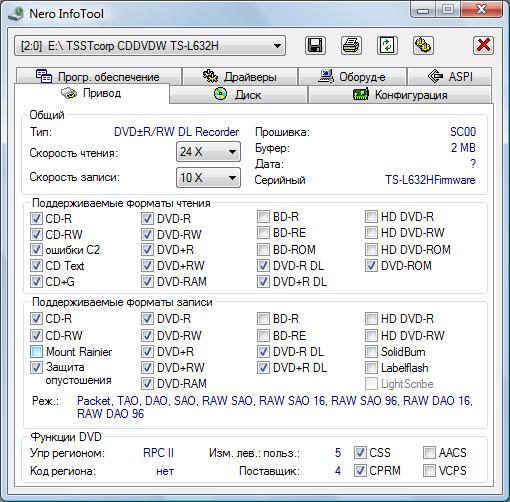Toggle SolidBurn checkbox
Screen dimensions: 510x502
tap(371, 351)
